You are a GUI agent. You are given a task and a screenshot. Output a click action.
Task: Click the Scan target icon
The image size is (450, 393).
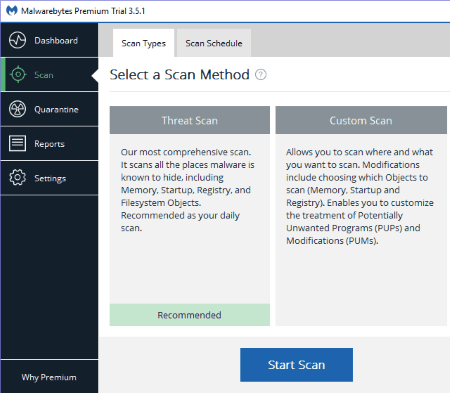coord(18,74)
